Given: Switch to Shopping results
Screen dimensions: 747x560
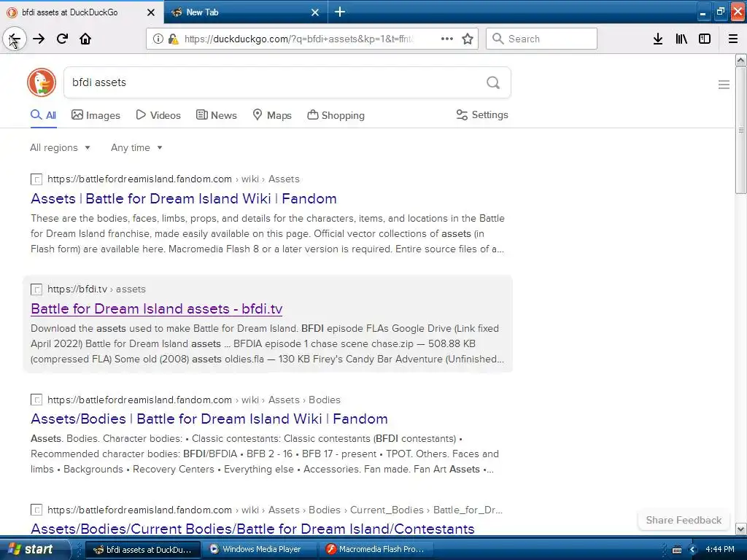Looking at the screenshot, I should coord(336,115).
